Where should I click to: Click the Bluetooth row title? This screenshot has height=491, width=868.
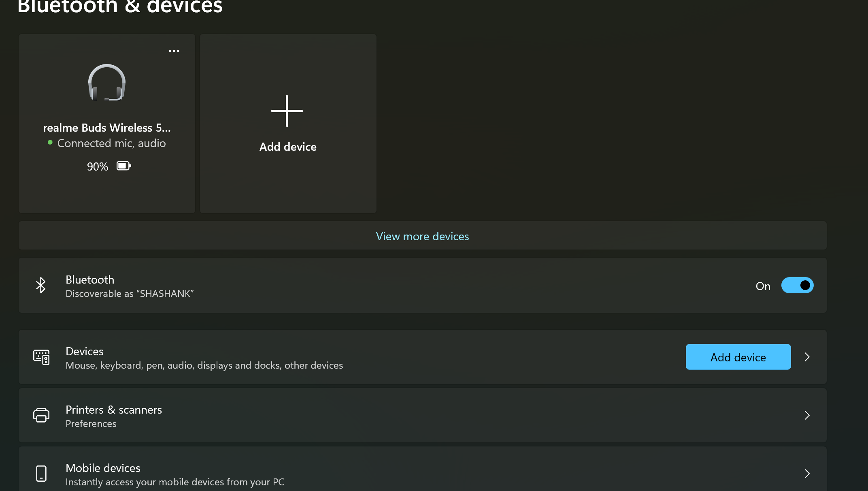[90, 280]
